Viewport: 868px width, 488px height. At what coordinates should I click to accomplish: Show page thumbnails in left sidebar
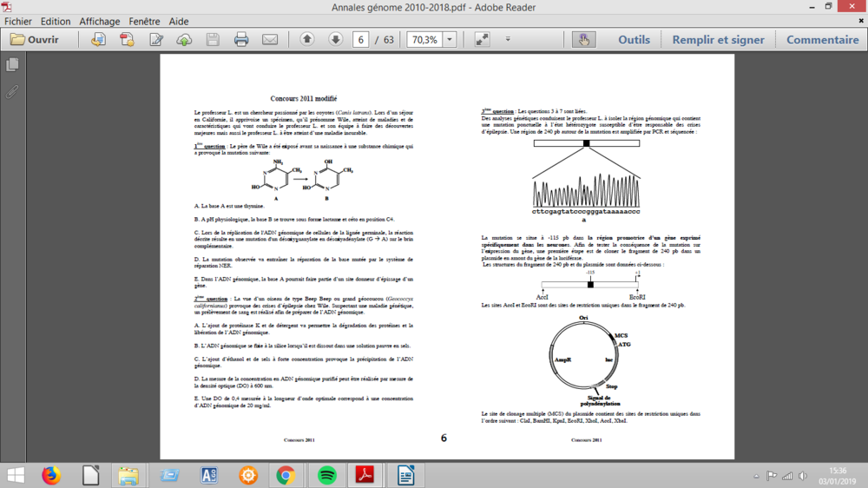[x=12, y=65]
